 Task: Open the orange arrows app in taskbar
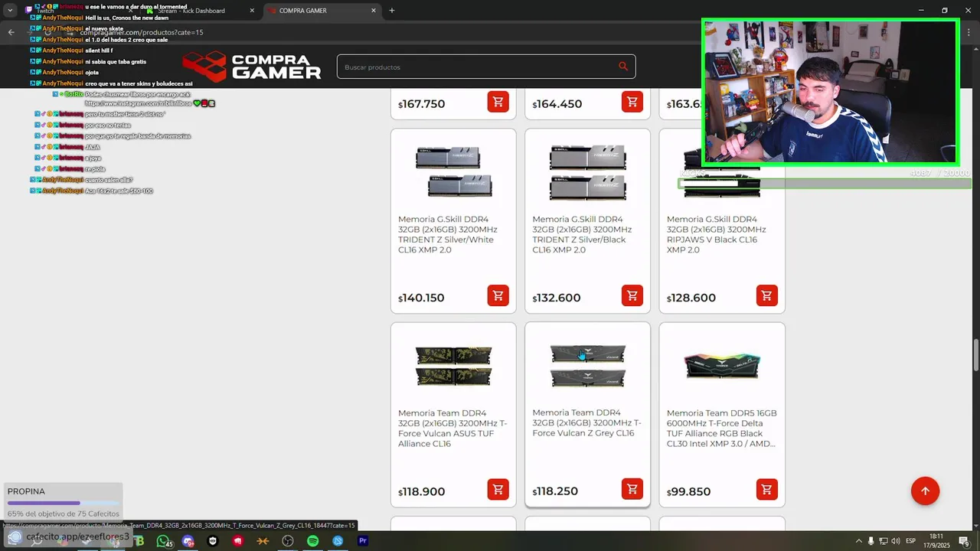pyautogui.click(x=263, y=541)
